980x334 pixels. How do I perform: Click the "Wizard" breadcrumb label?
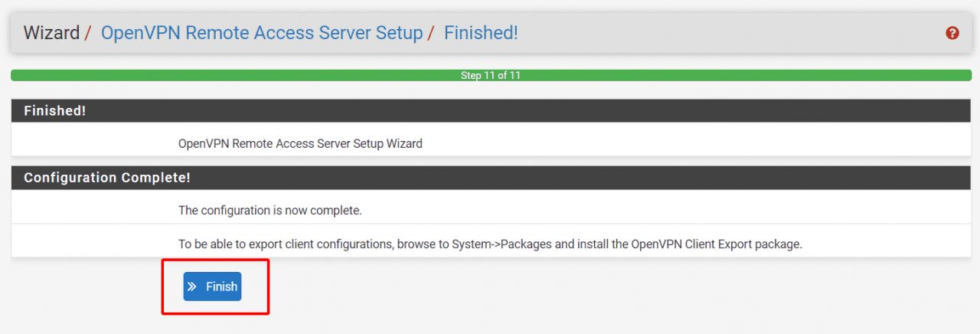(x=51, y=33)
